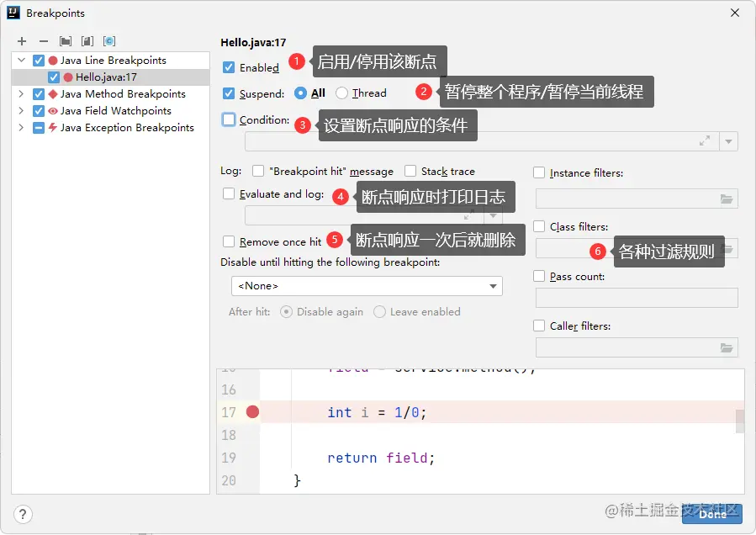The width and height of the screenshot is (756, 535).
Task: Toggle Group by package icon
Action: coord(66,41)
